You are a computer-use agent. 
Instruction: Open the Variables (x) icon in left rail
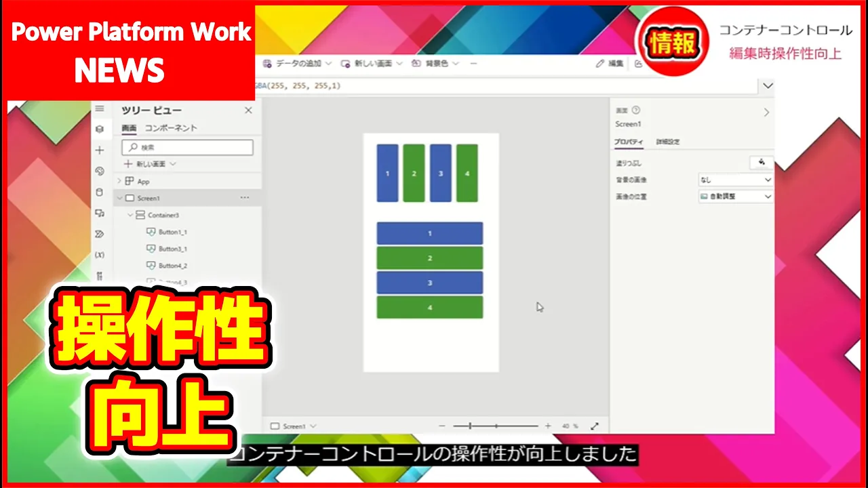tap(100, 255)
